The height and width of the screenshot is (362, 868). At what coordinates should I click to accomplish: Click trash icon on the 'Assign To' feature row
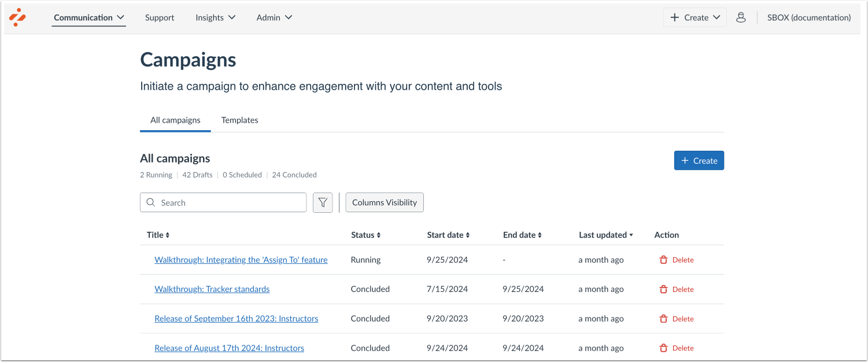tap(663, 260)
